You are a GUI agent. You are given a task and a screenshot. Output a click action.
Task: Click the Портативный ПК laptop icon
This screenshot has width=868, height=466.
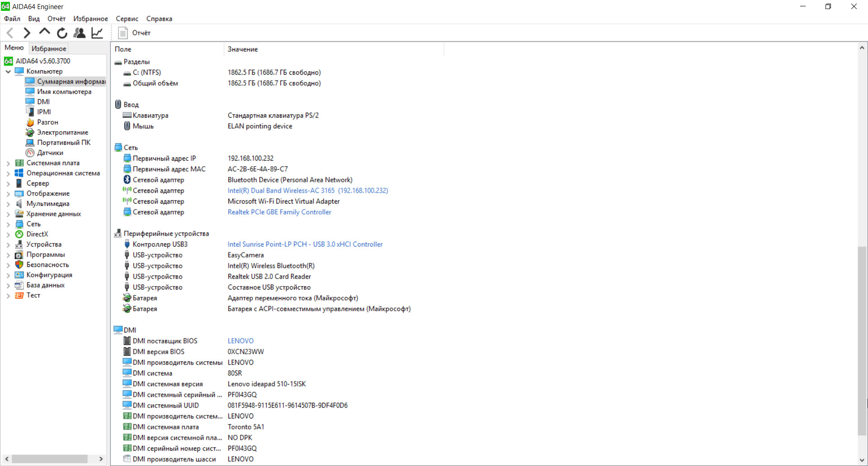(x=30, y=143)
